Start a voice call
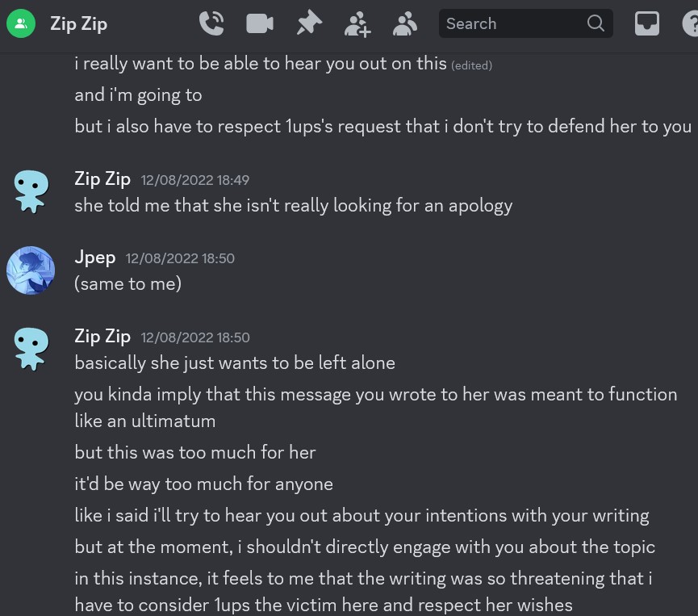The image size is (698, 616). tap(211, 23)
